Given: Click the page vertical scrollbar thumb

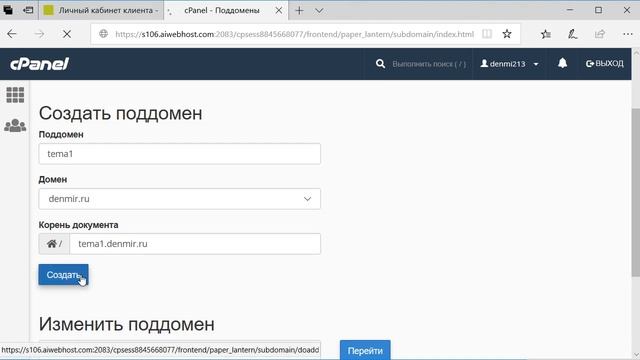Looking at the screenshot, I should (636, 193).
